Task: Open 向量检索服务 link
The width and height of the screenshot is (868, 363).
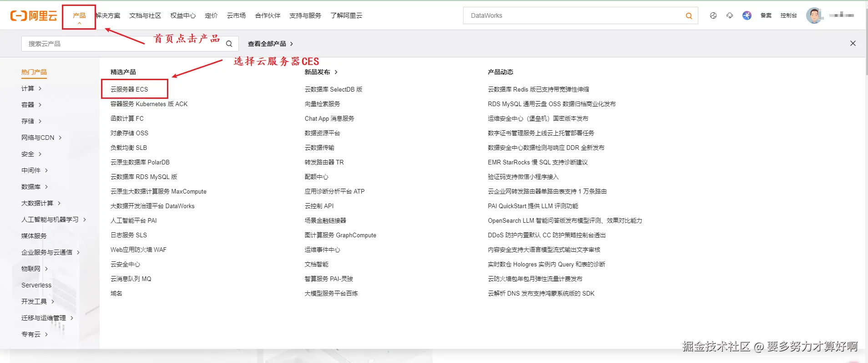Action: [x=322, y=104]
